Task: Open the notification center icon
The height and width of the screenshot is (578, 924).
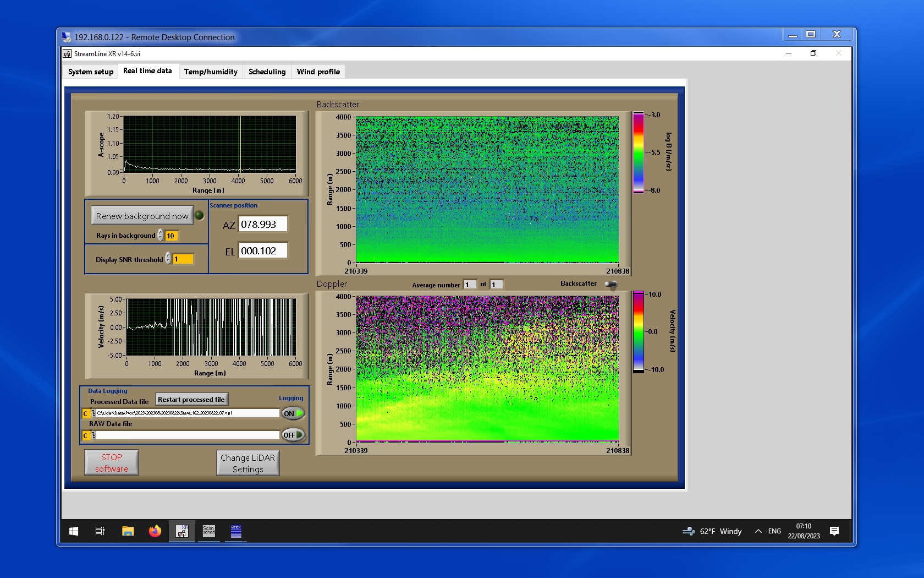Action: (x=834, y=531)
